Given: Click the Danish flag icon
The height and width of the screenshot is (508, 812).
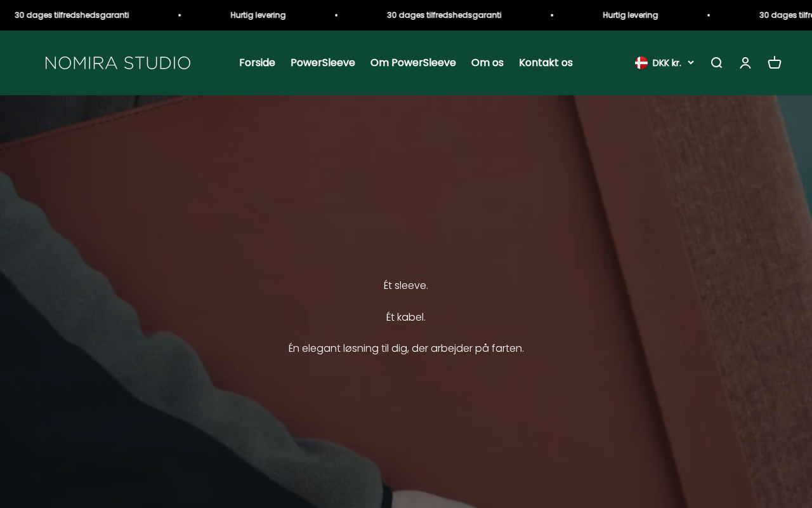Looking at the screenshot, I should coord(641,63).
